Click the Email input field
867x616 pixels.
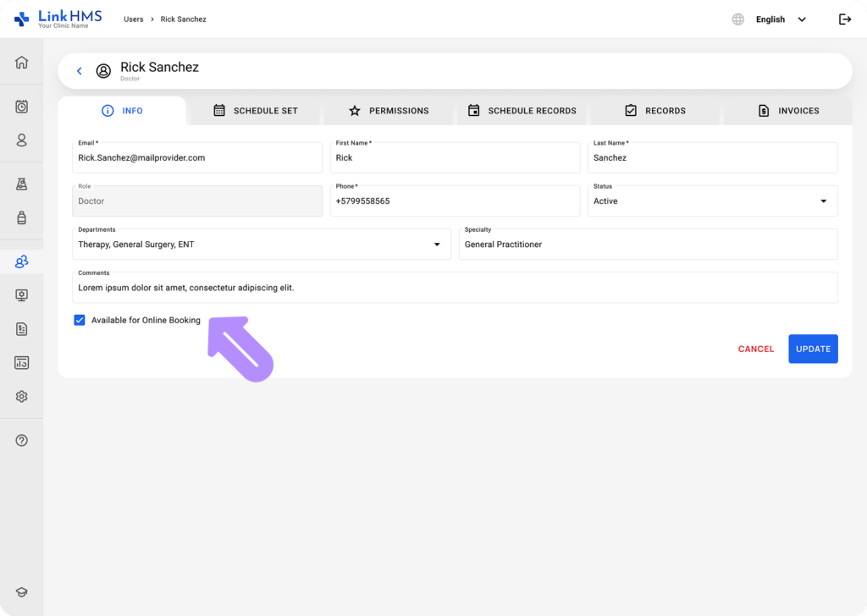197,157
